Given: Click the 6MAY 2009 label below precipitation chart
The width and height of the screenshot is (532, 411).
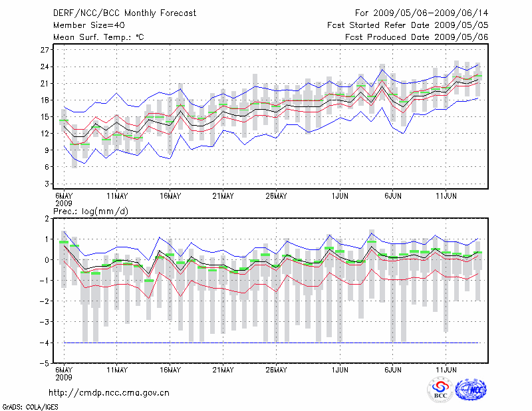Looking at the screenshot, I should tap(63, 373).
